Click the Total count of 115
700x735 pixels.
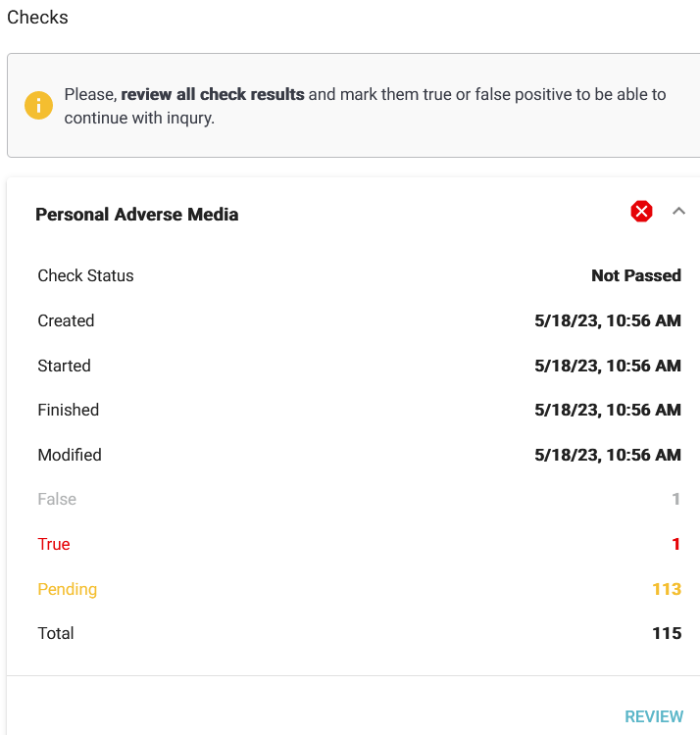666,633
